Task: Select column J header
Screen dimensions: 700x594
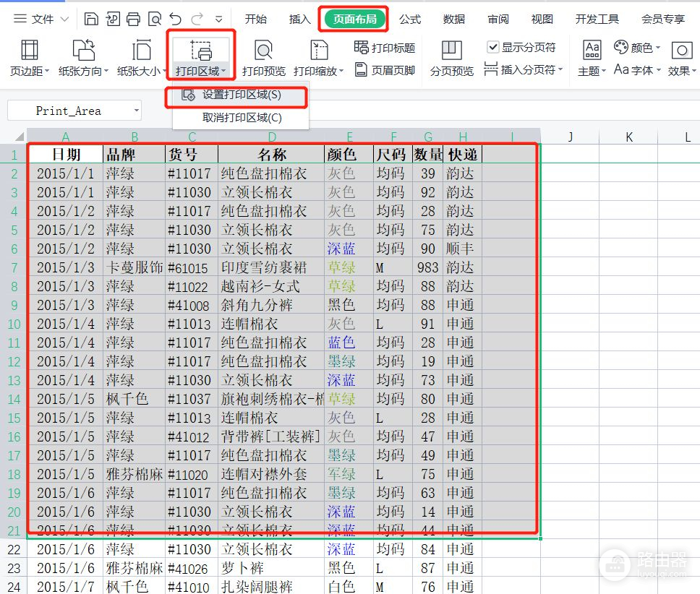Action: (570, 137)
